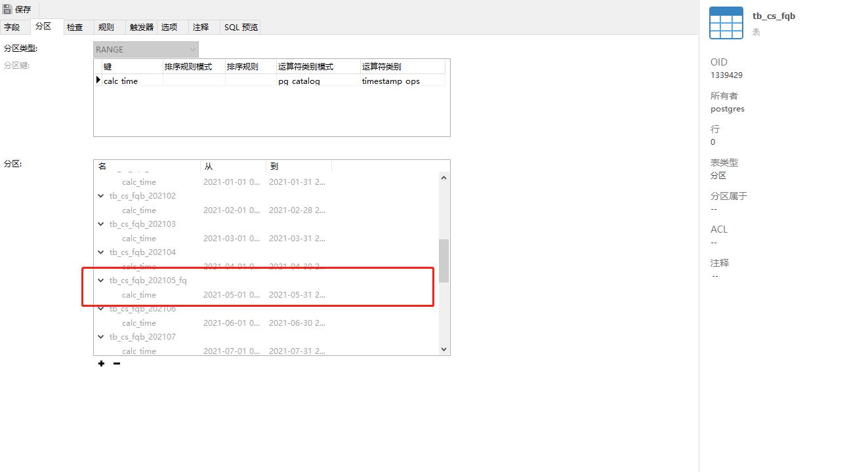
Task: Click the 运算符类别模式 column header
Action: [x=318, y=66]
